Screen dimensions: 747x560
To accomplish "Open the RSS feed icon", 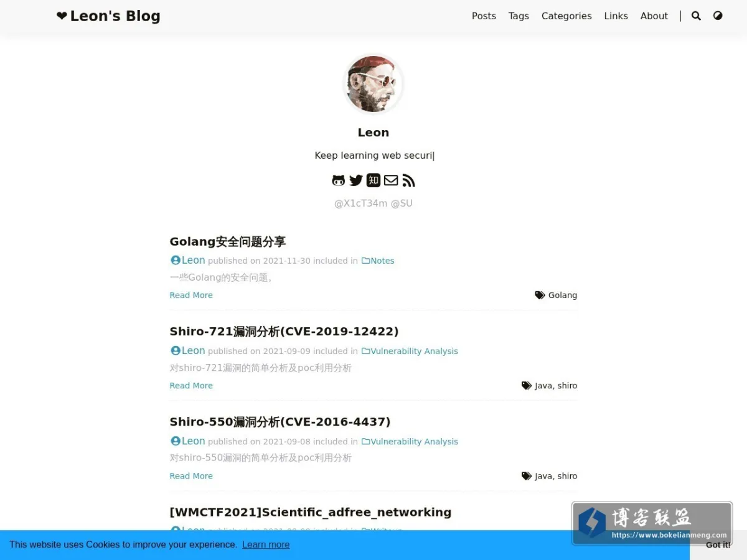I will click(408, 180).
